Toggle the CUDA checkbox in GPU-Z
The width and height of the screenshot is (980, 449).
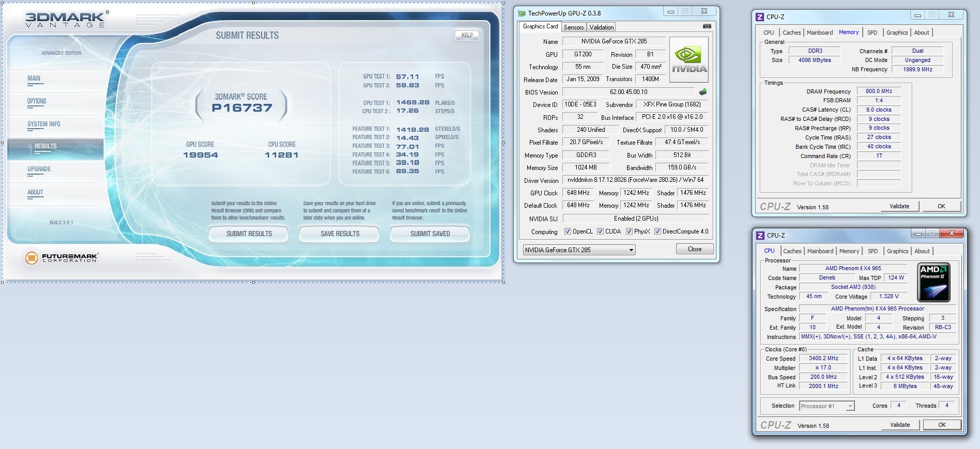600,231
